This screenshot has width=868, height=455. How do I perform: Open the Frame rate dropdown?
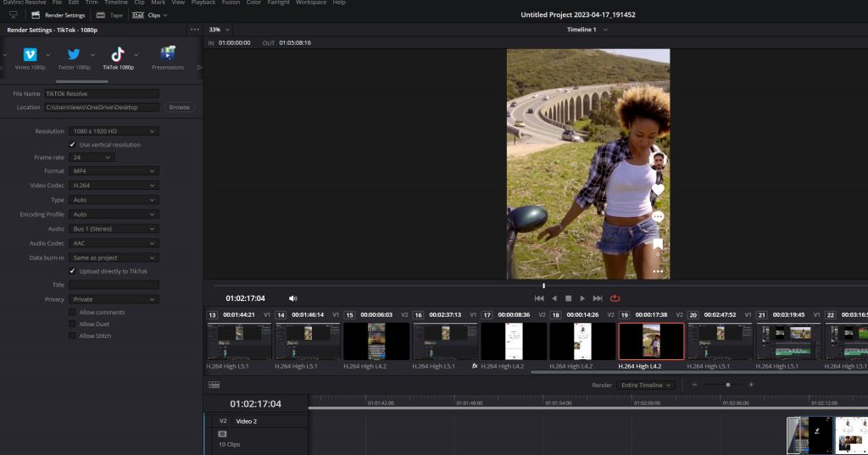pos(92,158)
